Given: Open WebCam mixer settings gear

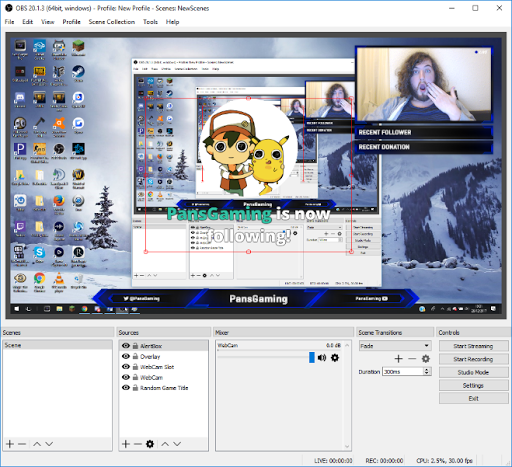Looking at the screenshot, I should [335, 358].
